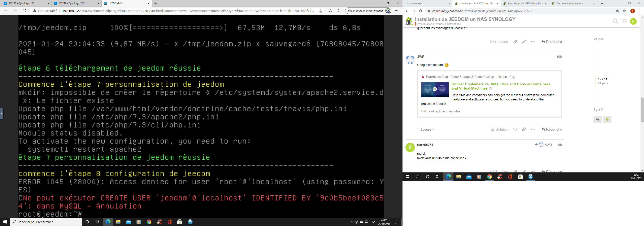Open category Présentation et Vitrine d'installations

coord(439,24)
